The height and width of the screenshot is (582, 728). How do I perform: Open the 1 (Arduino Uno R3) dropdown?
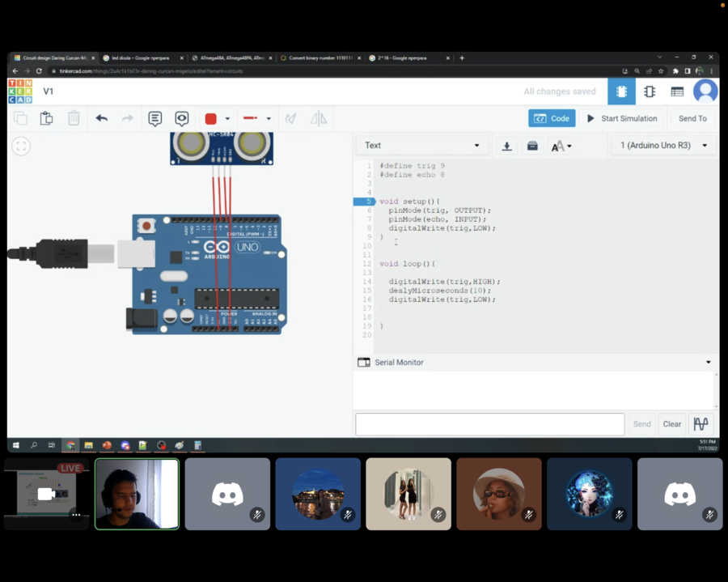click(x=665, y=145)
